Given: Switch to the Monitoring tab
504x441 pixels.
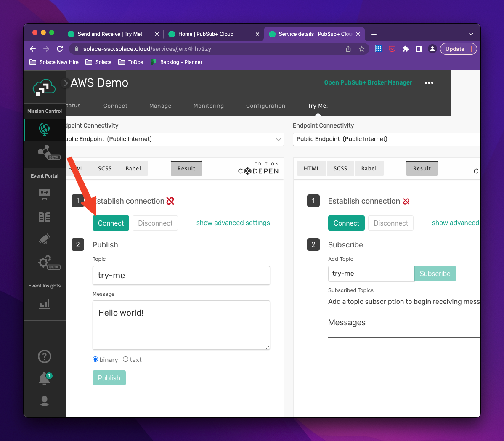Looking at the screenshot, I should (209, 106).
